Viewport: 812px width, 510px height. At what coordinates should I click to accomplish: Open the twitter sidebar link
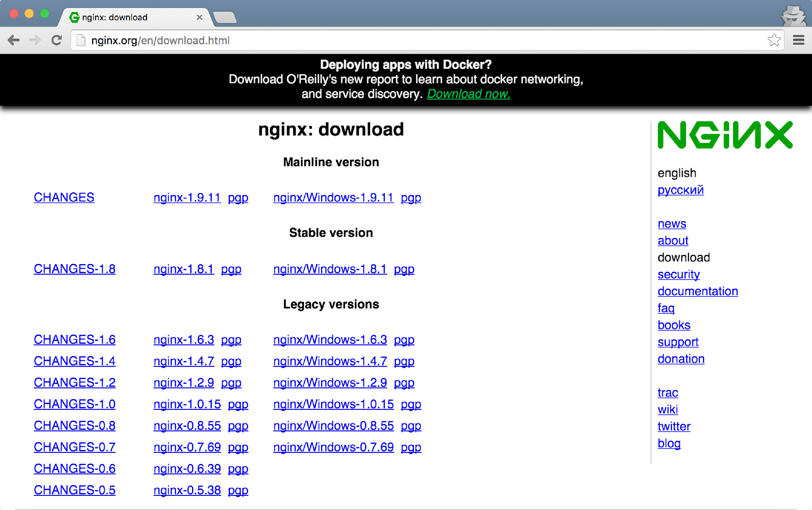(674, 426)
